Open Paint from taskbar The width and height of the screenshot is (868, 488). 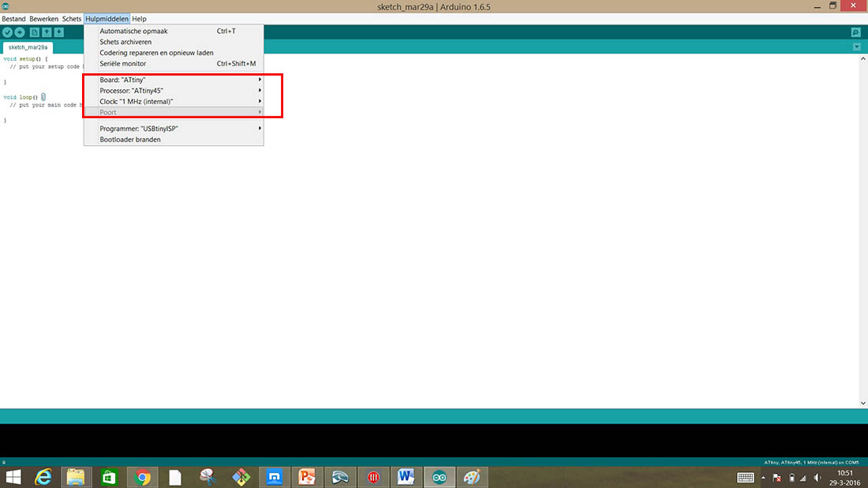click(x=472, y=477)
